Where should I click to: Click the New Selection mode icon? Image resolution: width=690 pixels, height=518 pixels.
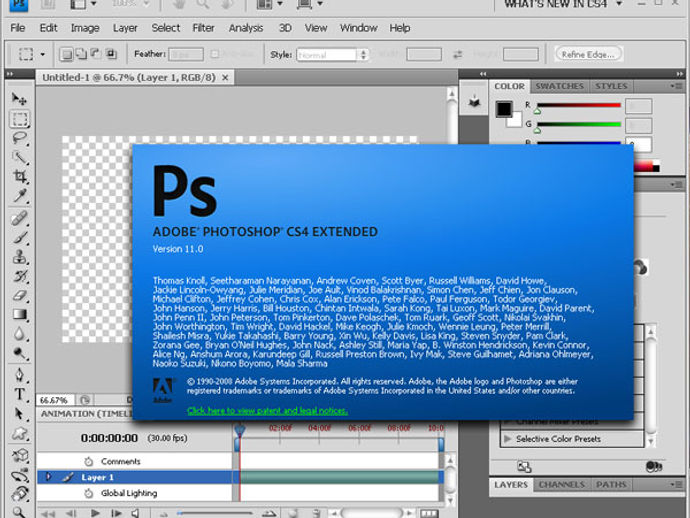(x=66, y=54)
